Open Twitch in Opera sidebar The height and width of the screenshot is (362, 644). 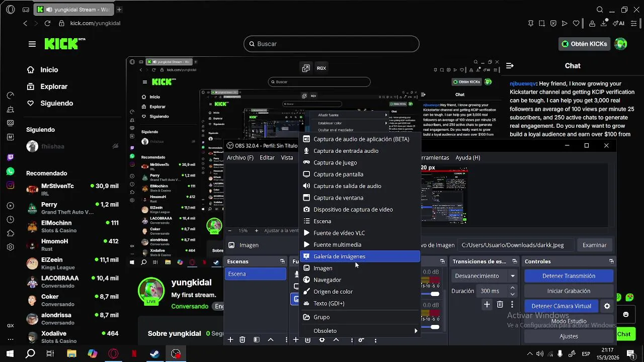point(11,157)
